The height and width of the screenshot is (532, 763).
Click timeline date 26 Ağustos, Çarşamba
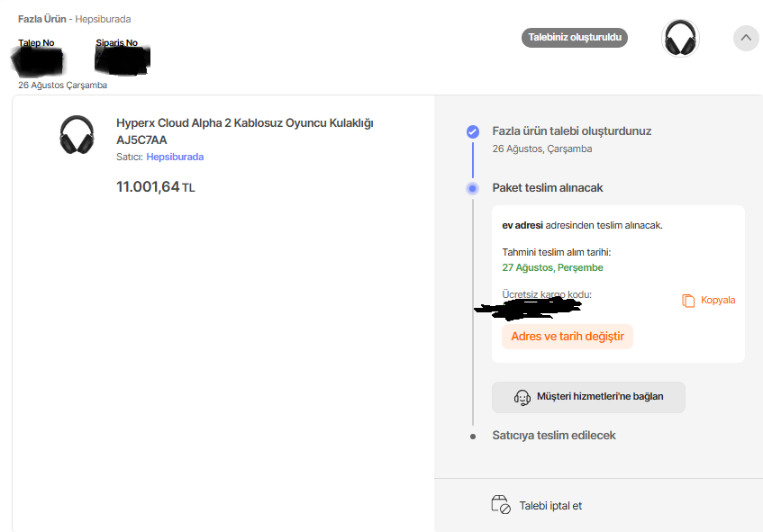tap(542, 149)
